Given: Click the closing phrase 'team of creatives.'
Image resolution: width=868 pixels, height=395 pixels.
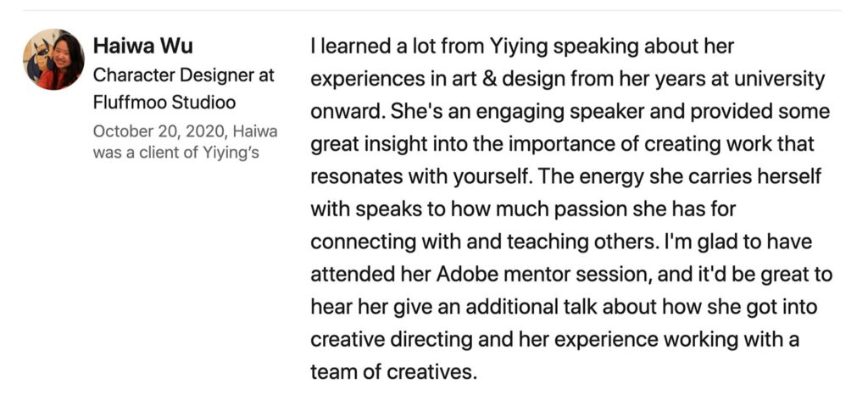Looking at the screenshot, I should pos(393,372).
